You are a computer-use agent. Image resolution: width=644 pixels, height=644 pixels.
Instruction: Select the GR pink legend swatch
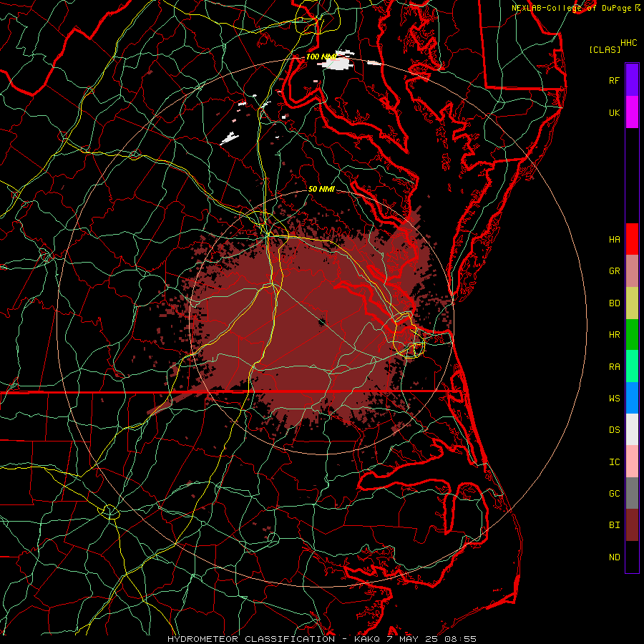(632, 270)
